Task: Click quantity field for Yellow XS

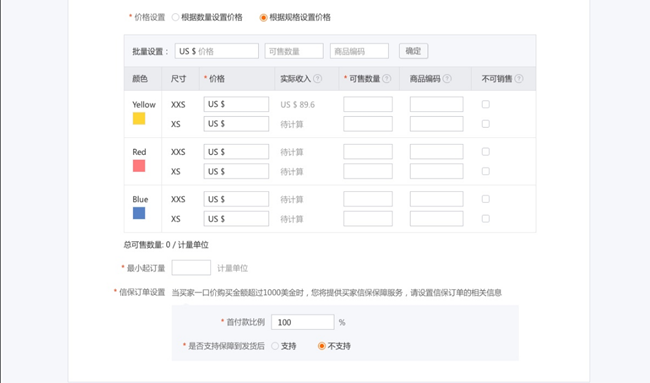Action: (x=368, y=124)
